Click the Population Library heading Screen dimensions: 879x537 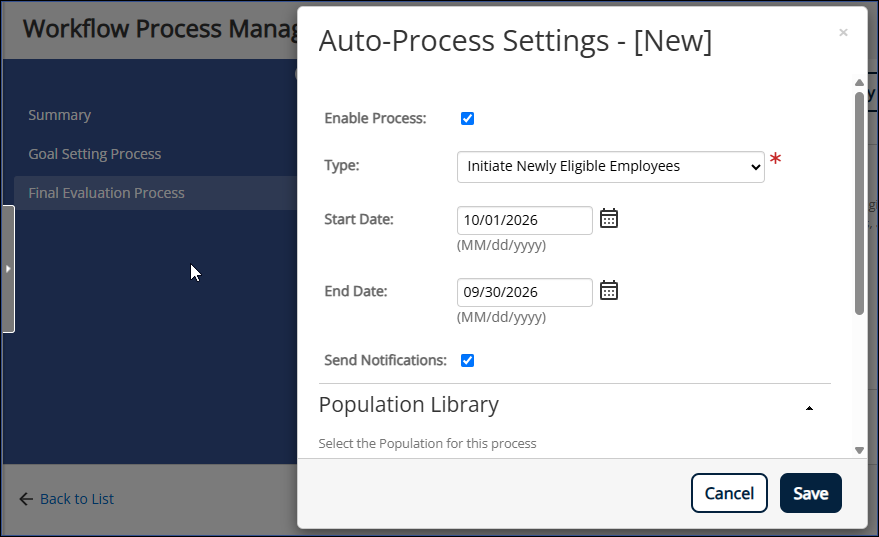(x=409, y=405)
